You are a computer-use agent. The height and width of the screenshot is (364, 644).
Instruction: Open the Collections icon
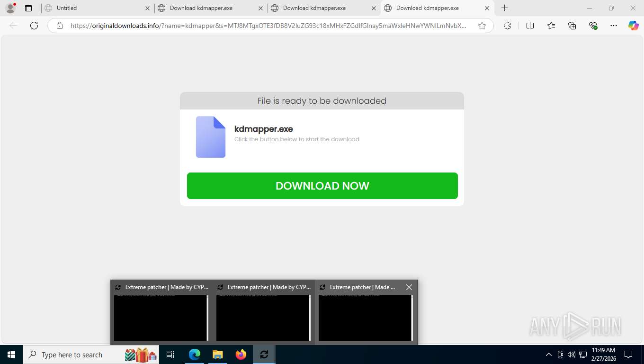coord(572,26)
